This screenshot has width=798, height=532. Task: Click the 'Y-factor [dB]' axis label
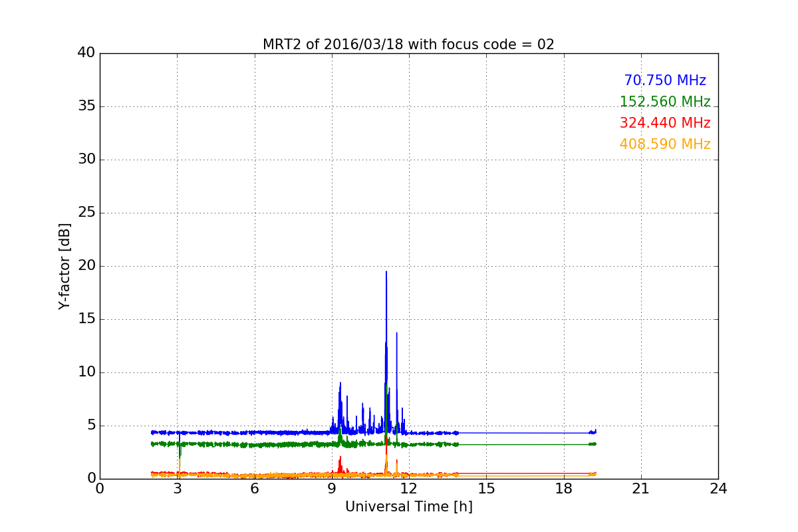(x=65, y=266)
